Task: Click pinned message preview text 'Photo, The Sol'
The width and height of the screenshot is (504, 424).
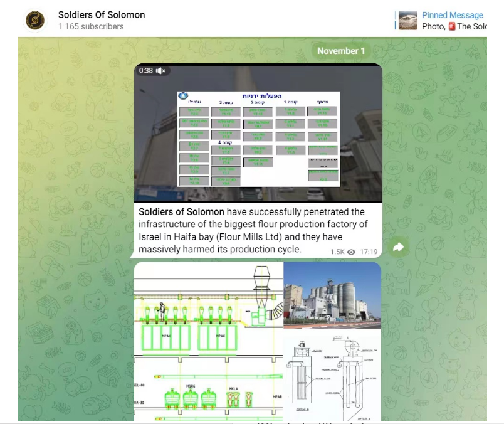Action: tap(454, 26)
